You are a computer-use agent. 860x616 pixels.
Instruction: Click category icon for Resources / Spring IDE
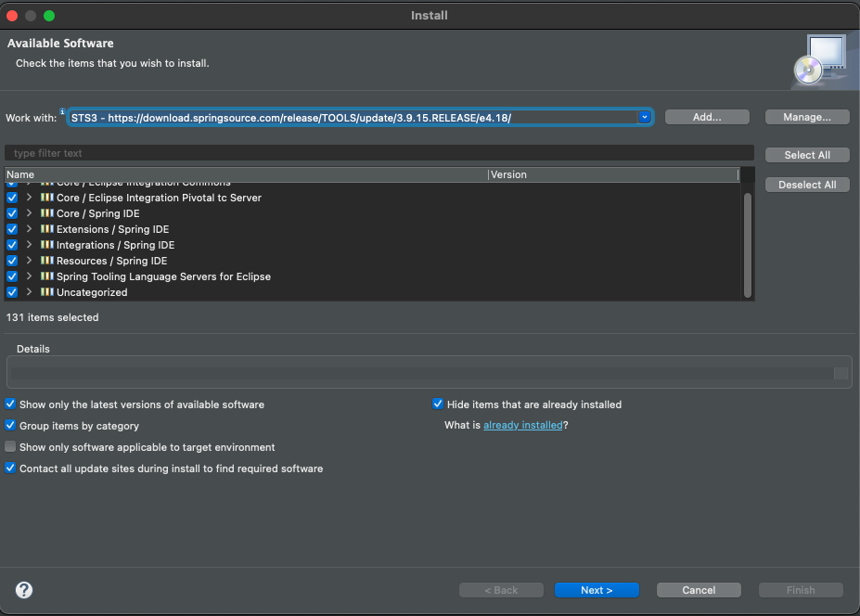pyautogui.click(x=47, y=261)
